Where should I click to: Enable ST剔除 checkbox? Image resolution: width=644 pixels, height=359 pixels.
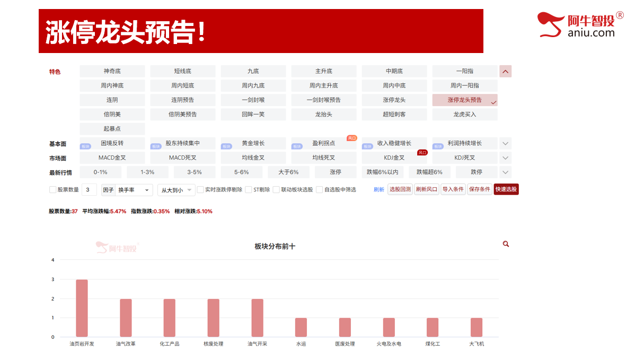click(x=248, y=190)
